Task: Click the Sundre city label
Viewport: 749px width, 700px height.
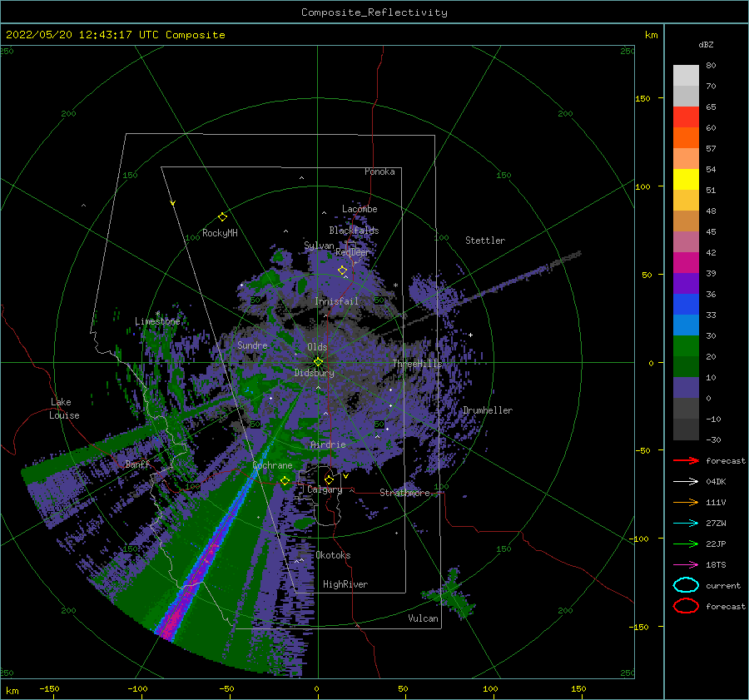Action: click(252, 345)
